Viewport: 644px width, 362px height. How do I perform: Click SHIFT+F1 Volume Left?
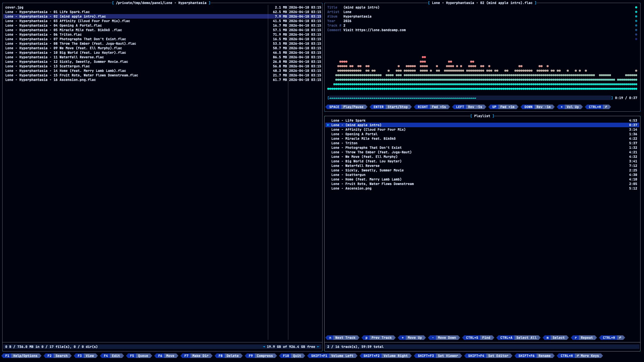pos(332,356)
